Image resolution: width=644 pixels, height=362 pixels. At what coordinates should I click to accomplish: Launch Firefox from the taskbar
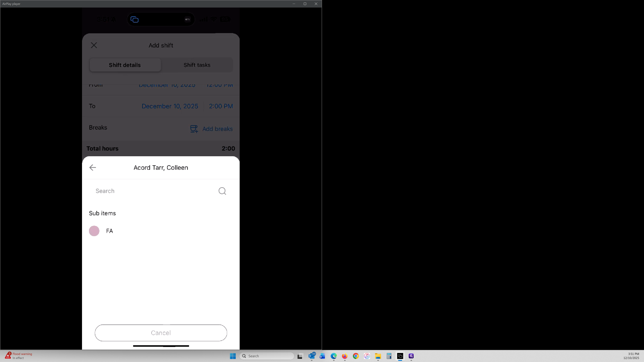tap(344, 356)
